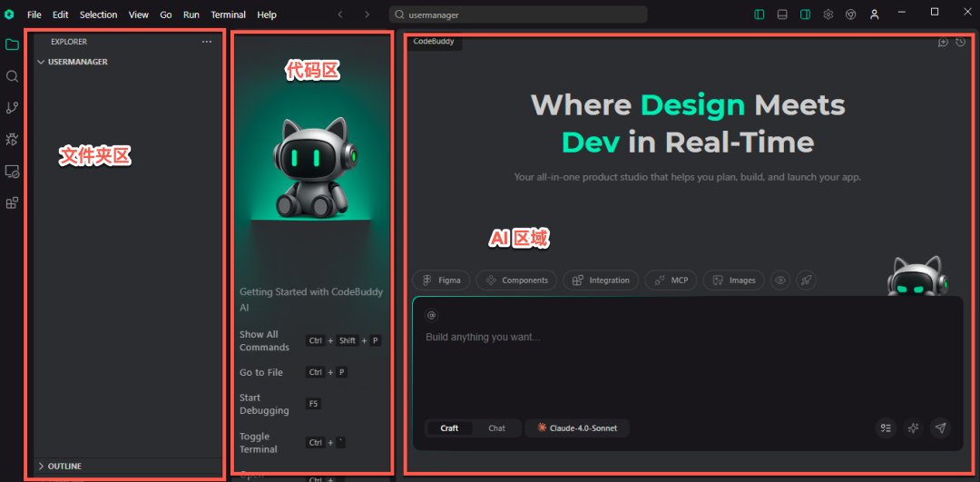Click the @ mention context button
Screen dimensions: 980x482
pos(431,314)
